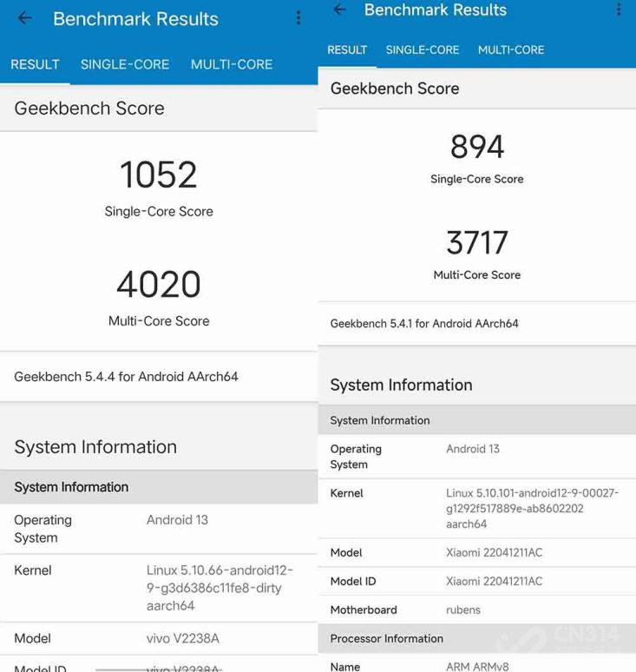
Task: Click the Name label under Processor Information
Action: [x=345, y=667]
